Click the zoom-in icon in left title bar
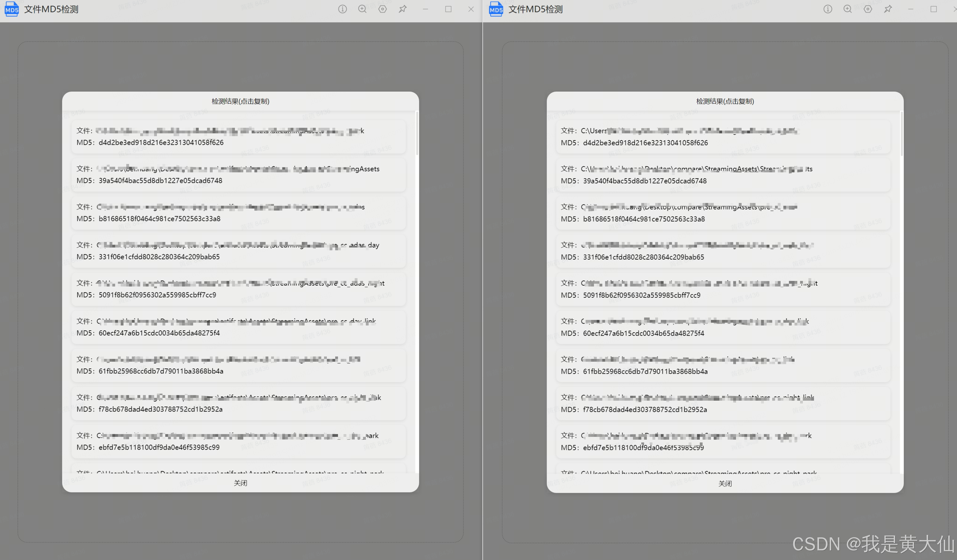Screen dimensions: 957x560 362,9
